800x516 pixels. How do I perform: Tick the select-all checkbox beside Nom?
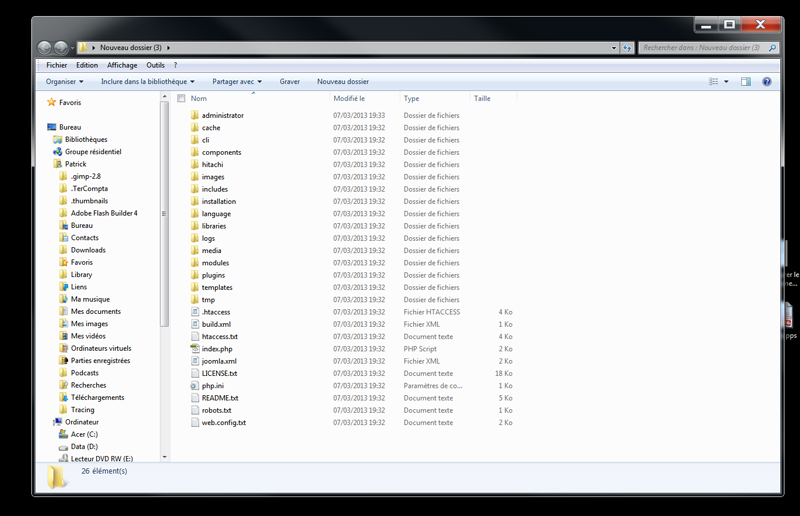(181, 99)
